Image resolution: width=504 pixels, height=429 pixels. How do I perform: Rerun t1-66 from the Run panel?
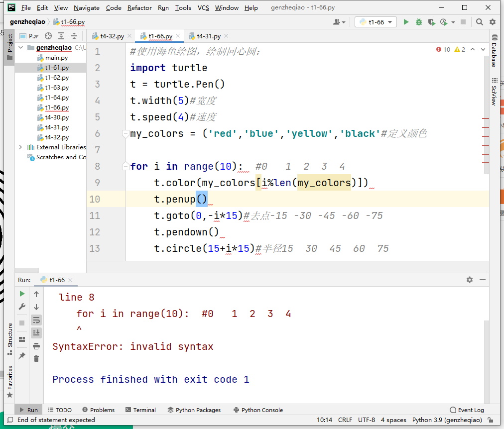[x=22, y=294]
